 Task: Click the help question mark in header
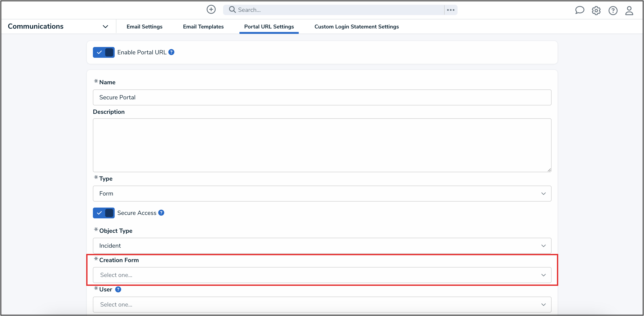point(613,11)
